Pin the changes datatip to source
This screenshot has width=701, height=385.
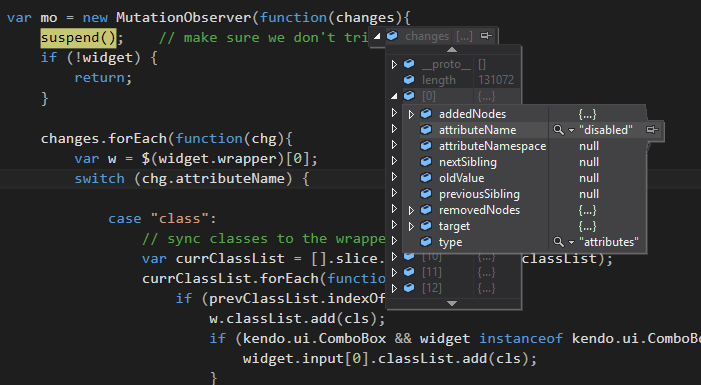(x=486, y=36)
